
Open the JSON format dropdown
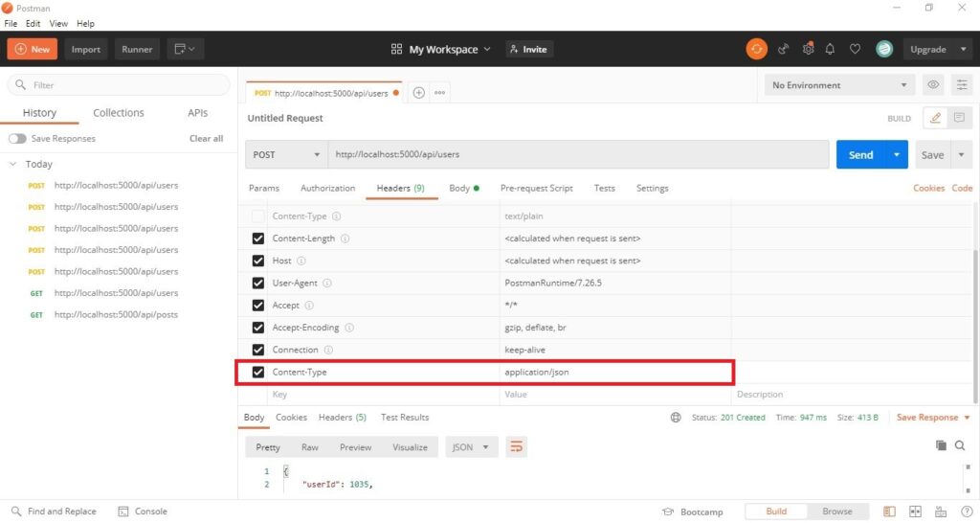point(471,446)
